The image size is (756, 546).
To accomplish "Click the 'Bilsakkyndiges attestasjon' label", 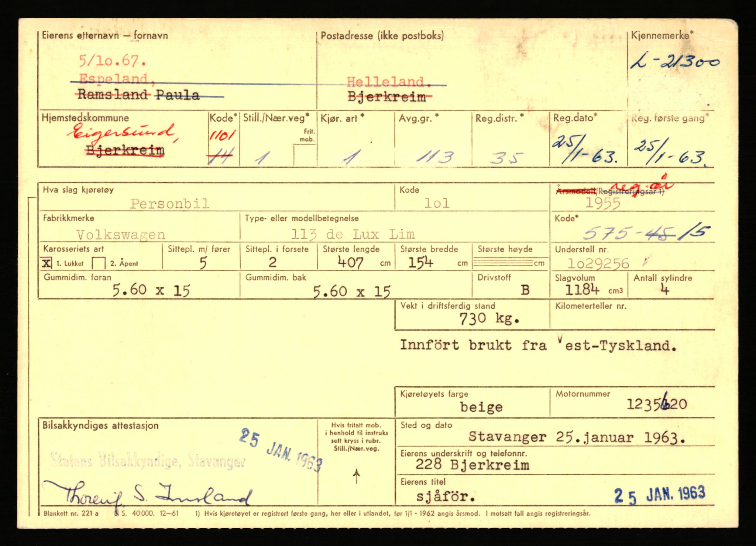I will (x=101, y=425).
